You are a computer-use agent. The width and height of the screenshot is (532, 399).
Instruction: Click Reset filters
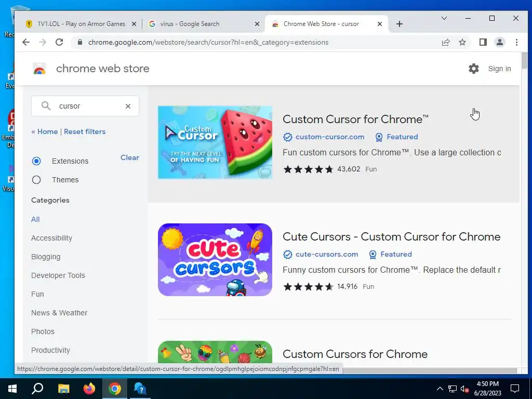[85, 131]
